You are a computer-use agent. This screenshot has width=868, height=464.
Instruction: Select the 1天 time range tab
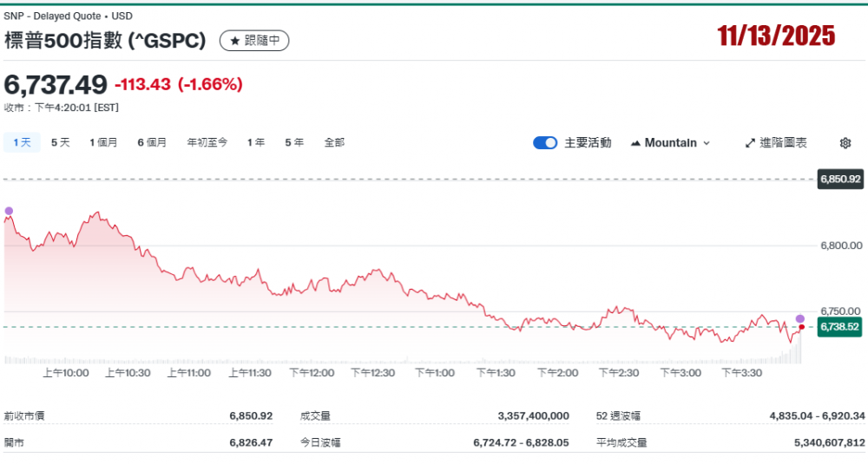point(22,142)
